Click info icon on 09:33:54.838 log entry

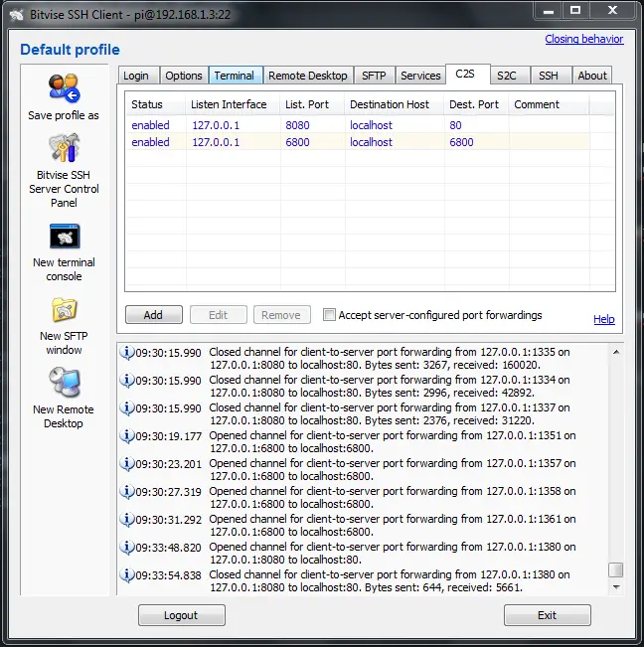tap(127, 575)
